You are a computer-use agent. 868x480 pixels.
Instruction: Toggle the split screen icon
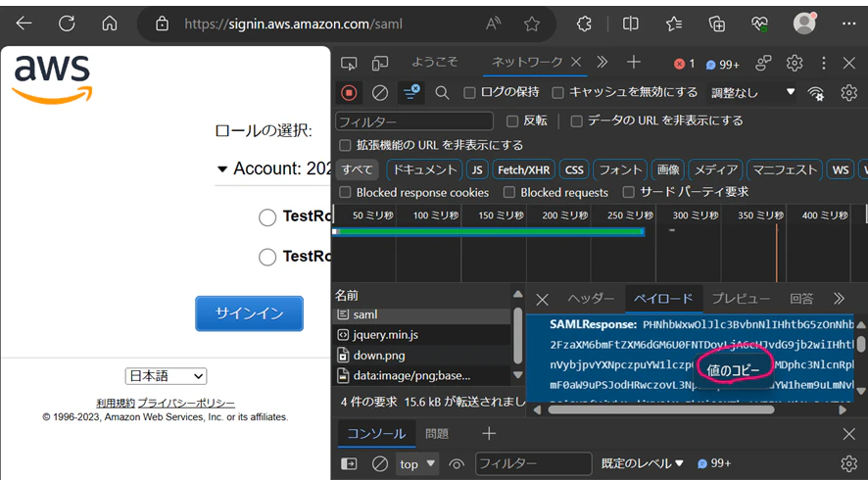pyautogui.click(x=630, y=24)
